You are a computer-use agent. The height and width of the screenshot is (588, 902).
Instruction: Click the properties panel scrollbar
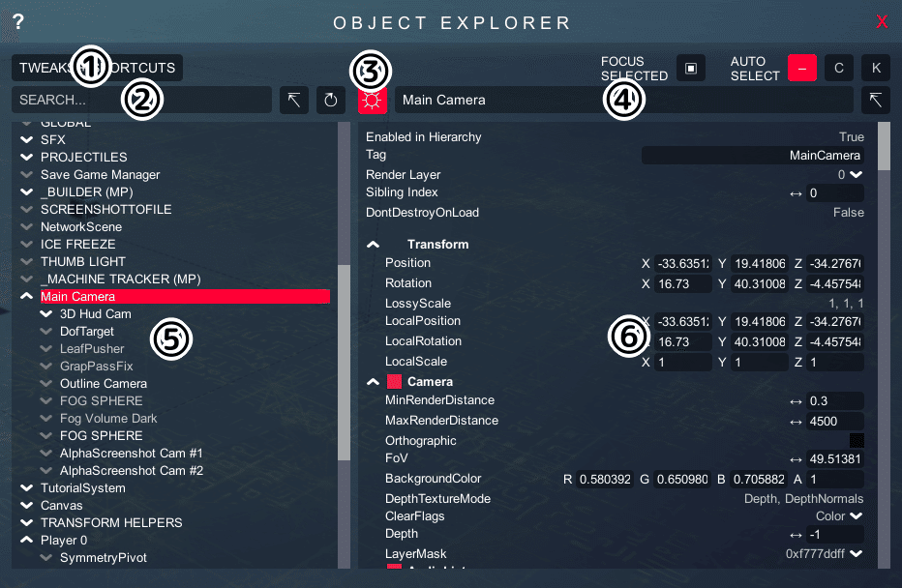[885, 146]
